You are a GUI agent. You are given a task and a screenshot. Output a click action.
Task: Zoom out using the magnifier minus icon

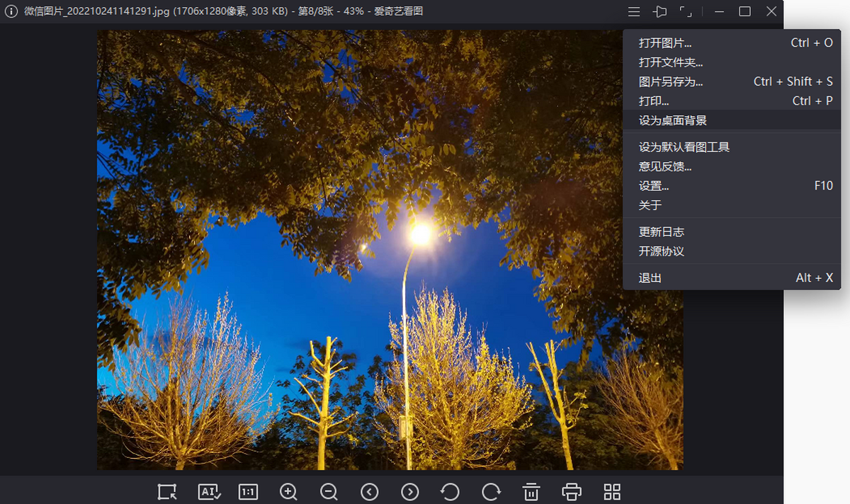(x=329, y=492)
